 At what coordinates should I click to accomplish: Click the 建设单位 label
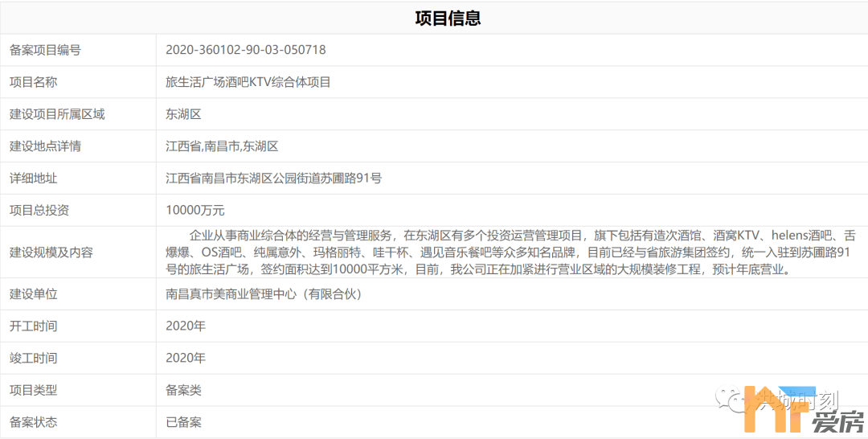(x=33, y=294)
